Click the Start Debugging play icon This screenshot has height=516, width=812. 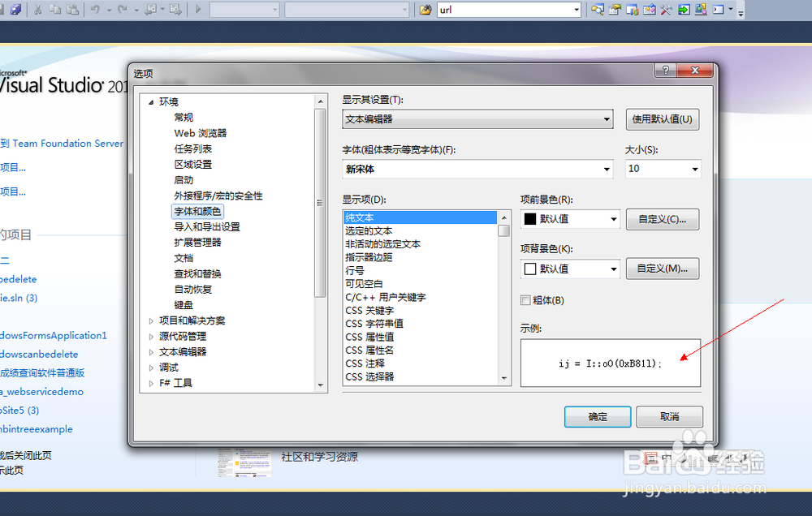click(198, 9)
